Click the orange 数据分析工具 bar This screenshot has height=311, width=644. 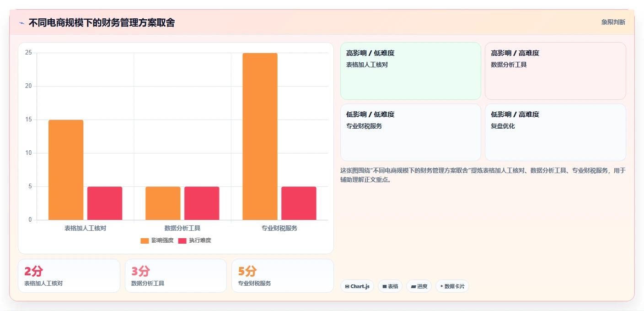163,203
